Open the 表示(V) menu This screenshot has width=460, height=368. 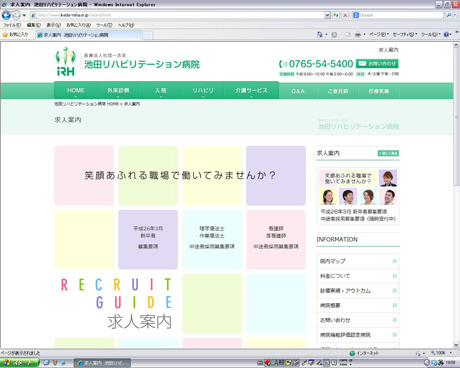coord(53,25)
